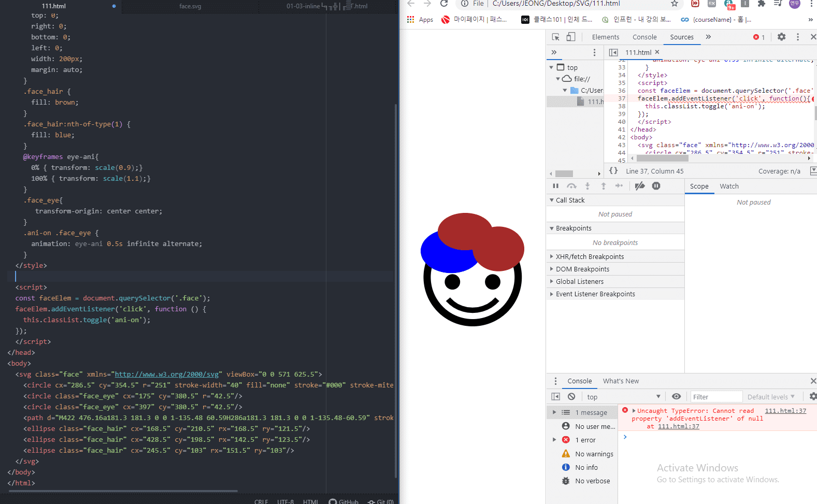This screenshot has width=817, height=504.
Task: Select the Sources tab
Action: click(682, 37)
